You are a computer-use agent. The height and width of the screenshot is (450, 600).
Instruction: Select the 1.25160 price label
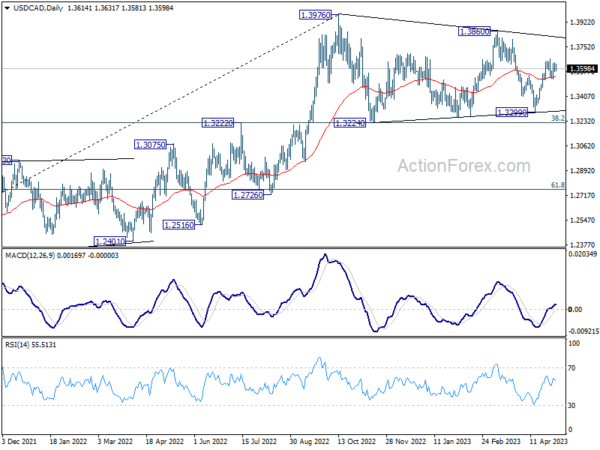(x=179, y=225)
